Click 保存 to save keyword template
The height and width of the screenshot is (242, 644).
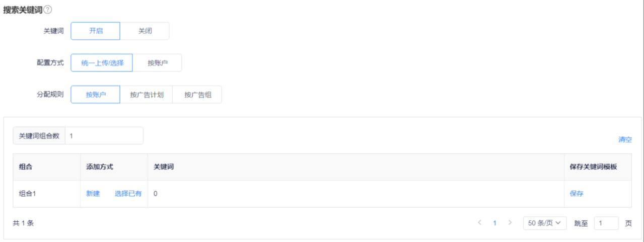pyautogui.click(x=577, y=194)
